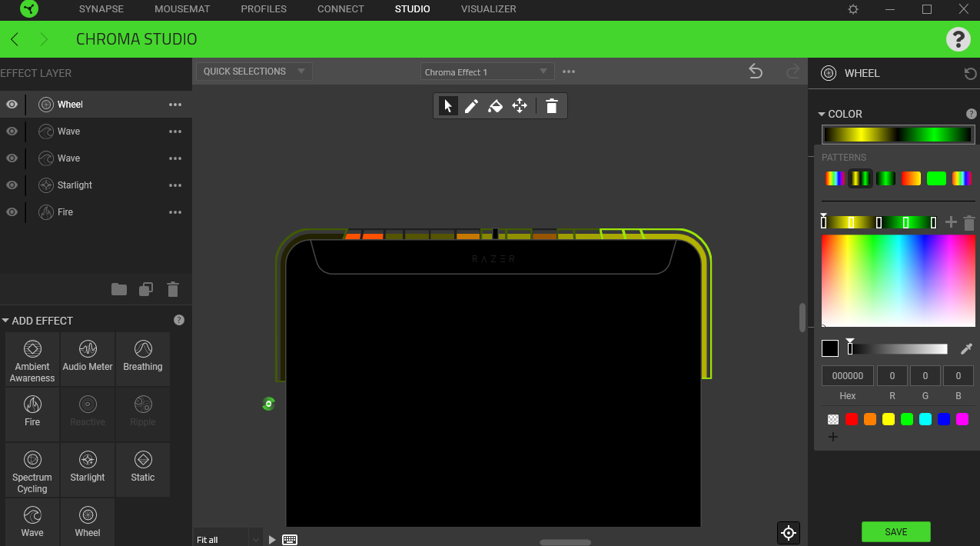The width and height of the screenshot is (980, 546).
Task: Select the move tool
Action: point(520,106)
